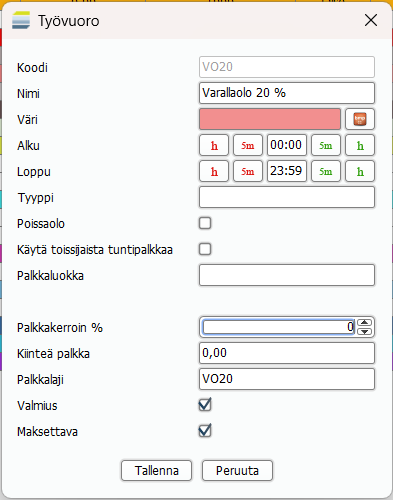Enable the Poissaolo checkbox
Screen dimensions: 393x500
click(x=205, y=223)
